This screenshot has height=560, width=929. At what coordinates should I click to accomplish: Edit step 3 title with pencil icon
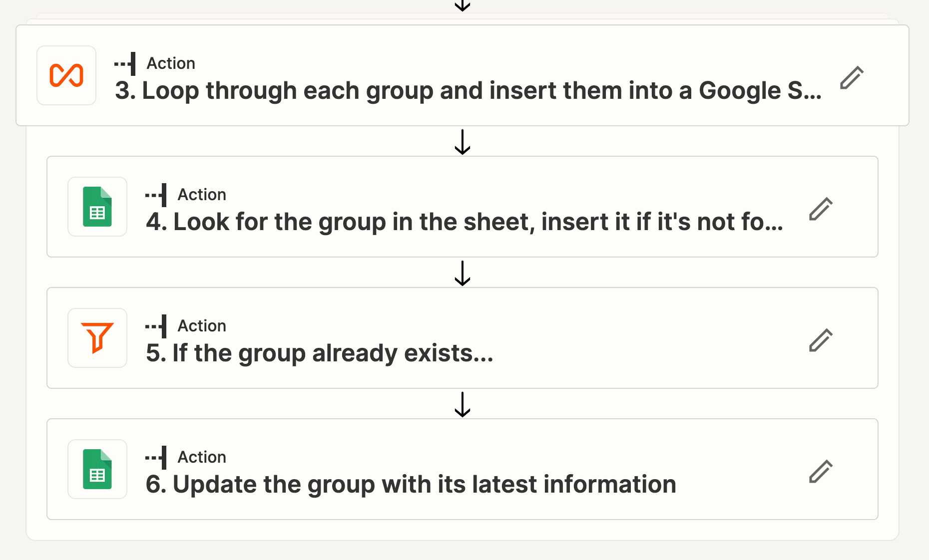[x=852, y=77]
